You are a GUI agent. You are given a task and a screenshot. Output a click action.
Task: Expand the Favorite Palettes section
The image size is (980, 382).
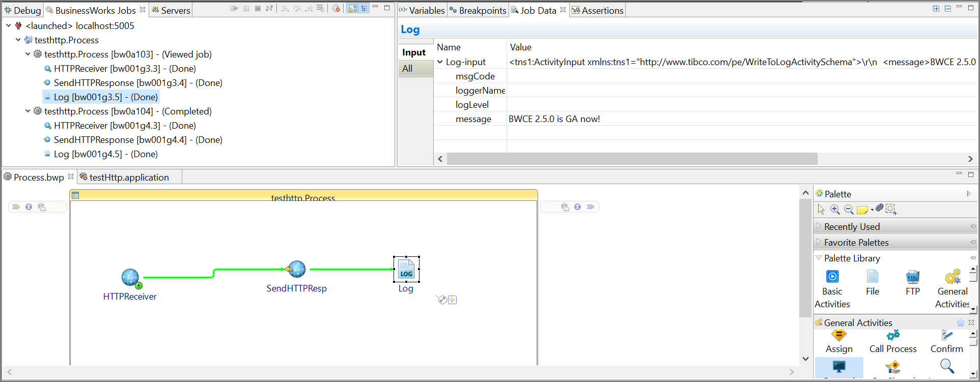tap(856, 243)
